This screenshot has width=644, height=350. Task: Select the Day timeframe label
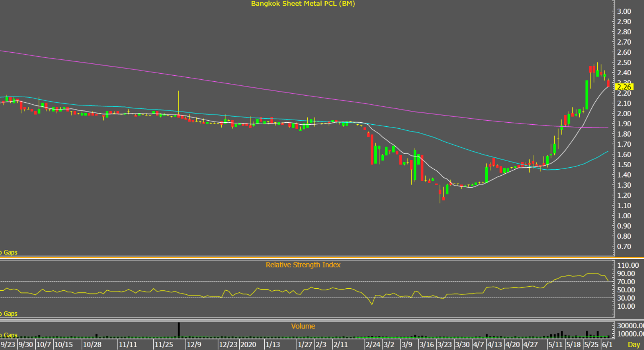point(634,345)
